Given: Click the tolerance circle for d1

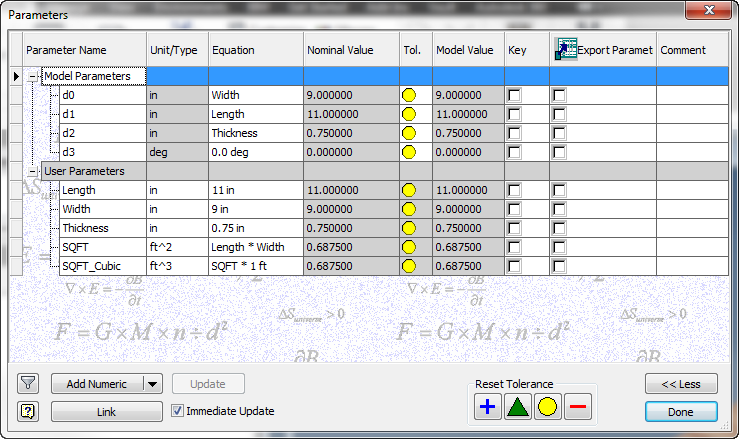Looking at the screenshot, I should coord(409,114).
